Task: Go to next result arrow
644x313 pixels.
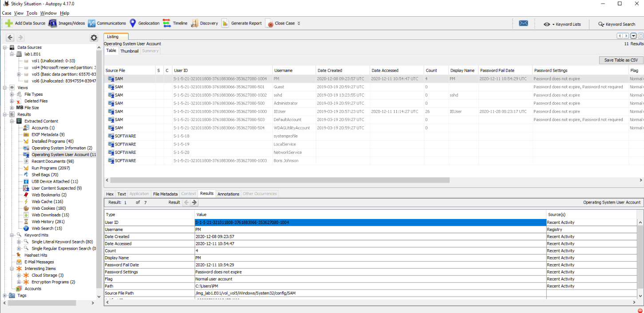Action: point(194,202)
